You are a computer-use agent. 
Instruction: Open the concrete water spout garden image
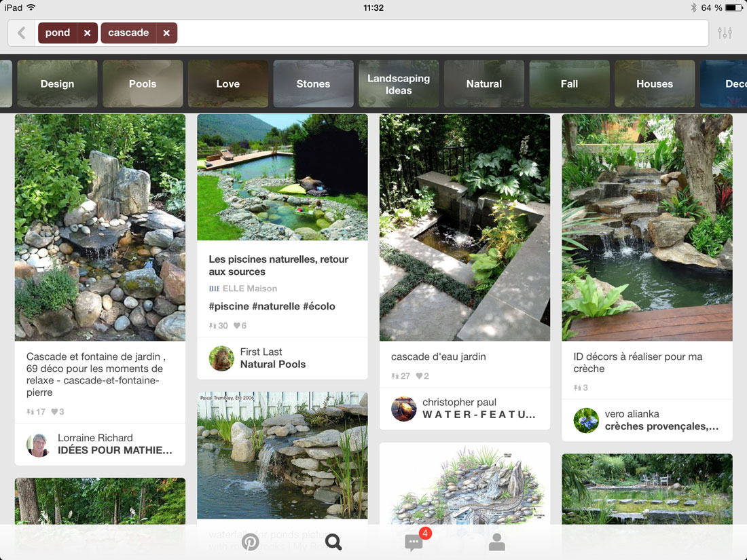[465, 227]
